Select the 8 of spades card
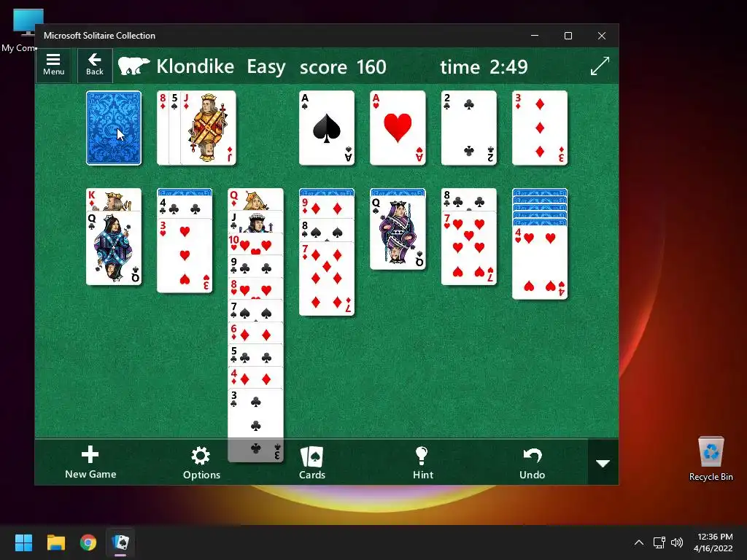Viewport: 747px width, 560px height. (x=327, y=230)
